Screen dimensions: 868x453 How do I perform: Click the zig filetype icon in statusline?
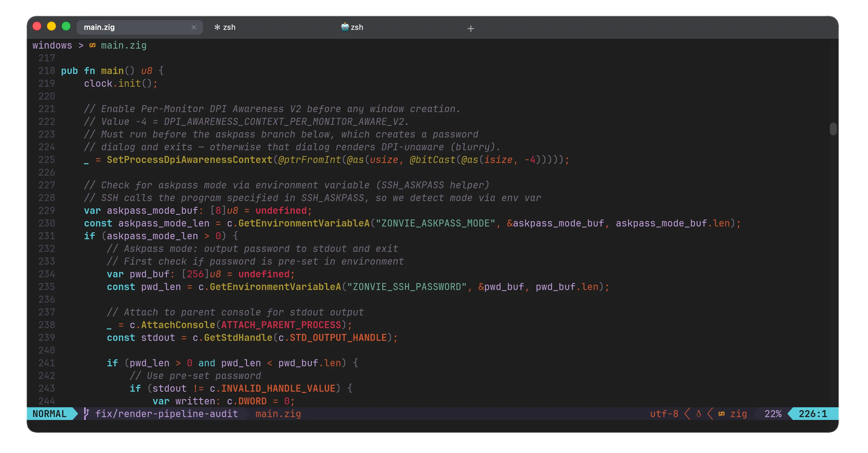722,414
